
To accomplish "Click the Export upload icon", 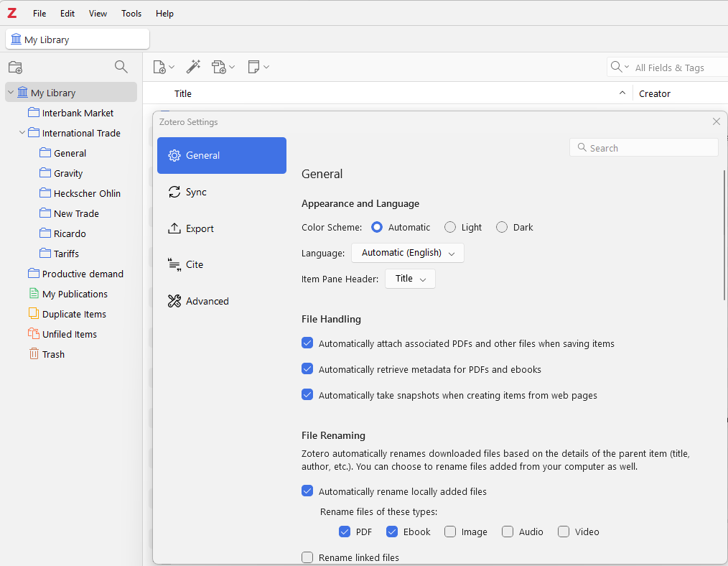I will pos(174,228).
